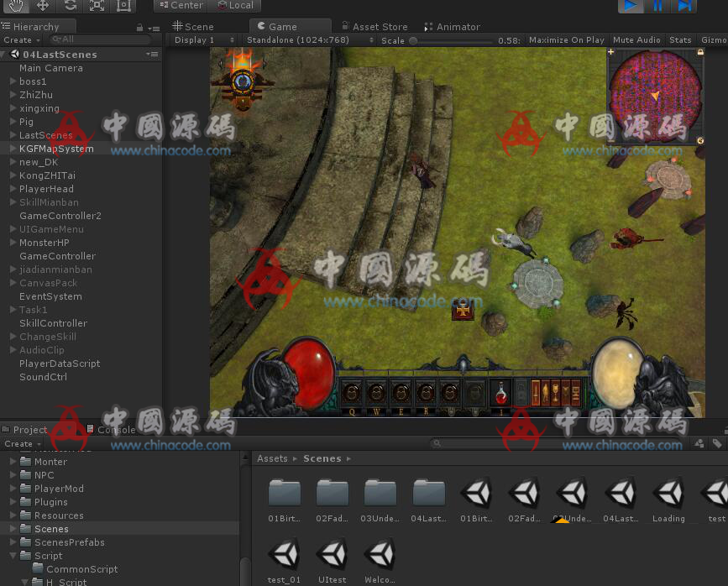Toggle Mute Audio option
This screenshot has width=728, height=586.
[636, 40]
